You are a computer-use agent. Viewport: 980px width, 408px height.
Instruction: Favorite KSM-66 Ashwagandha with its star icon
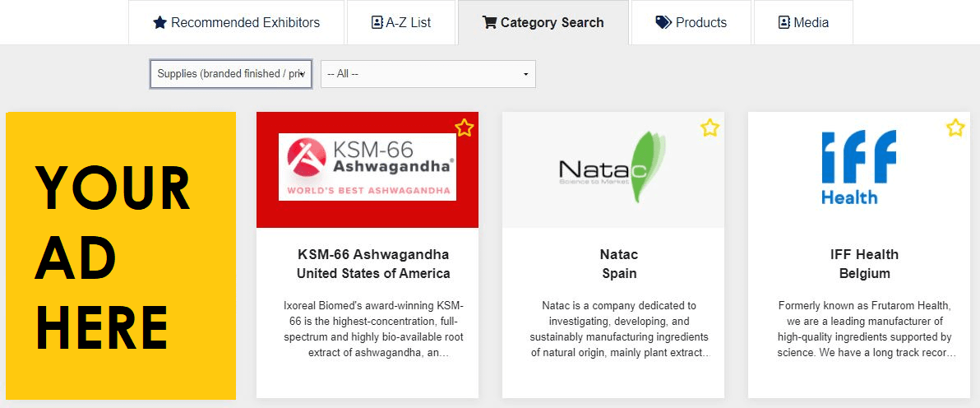coord(464,128)
